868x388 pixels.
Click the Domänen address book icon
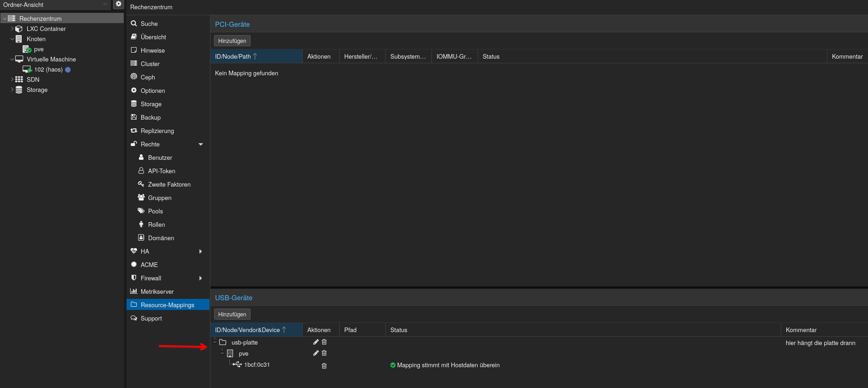tap(141, 237)
